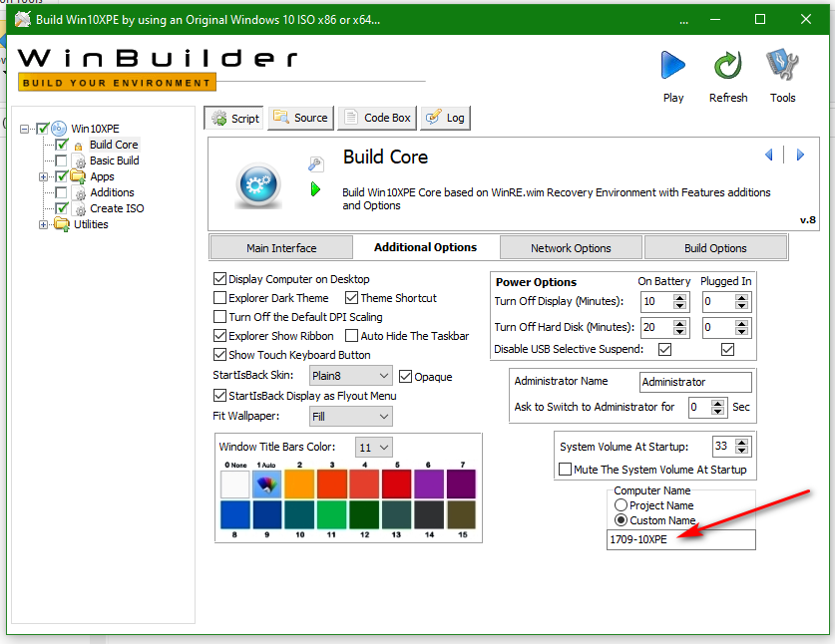Go to next script with right arrow
The height and width of the screenshot is (644, 835).
click(x=800, y=155)
